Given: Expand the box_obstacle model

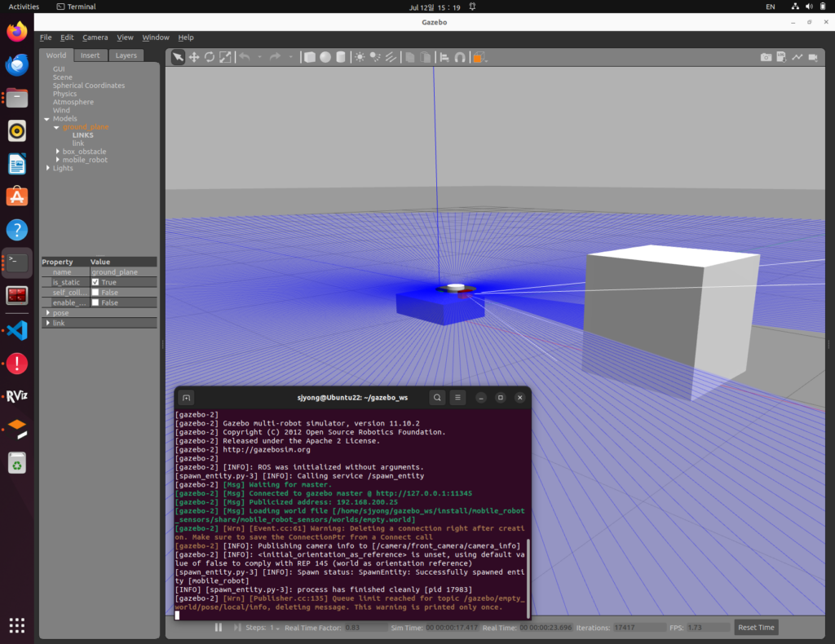Looking at the screenshot, I should point(58,152).
